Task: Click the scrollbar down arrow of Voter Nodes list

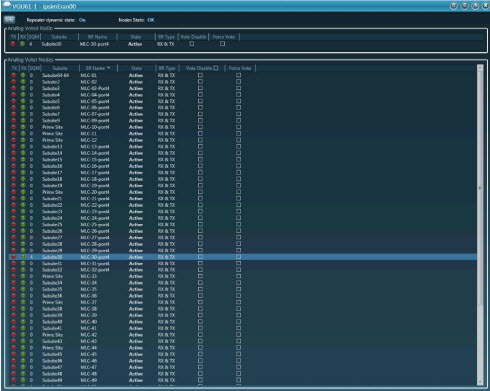Action: coord(480,382)
